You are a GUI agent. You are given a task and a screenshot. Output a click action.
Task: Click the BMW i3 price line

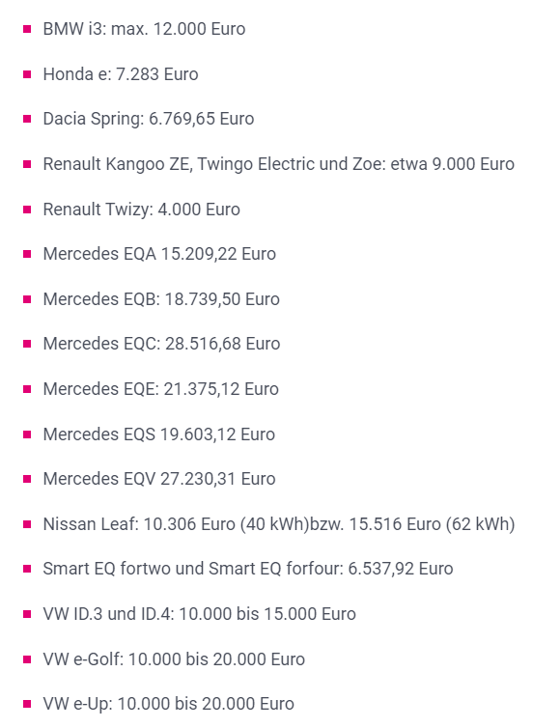[x=144, y=29]
